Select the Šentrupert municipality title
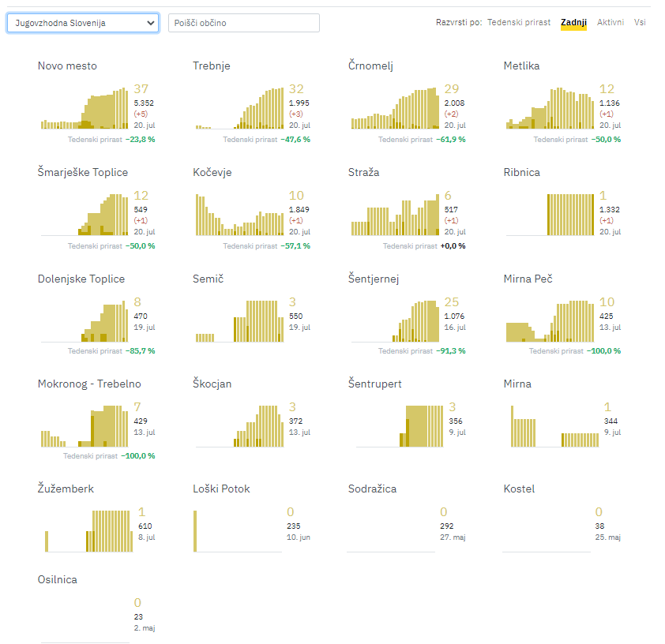Screen dimensions: 665x644 click(374, 384)
